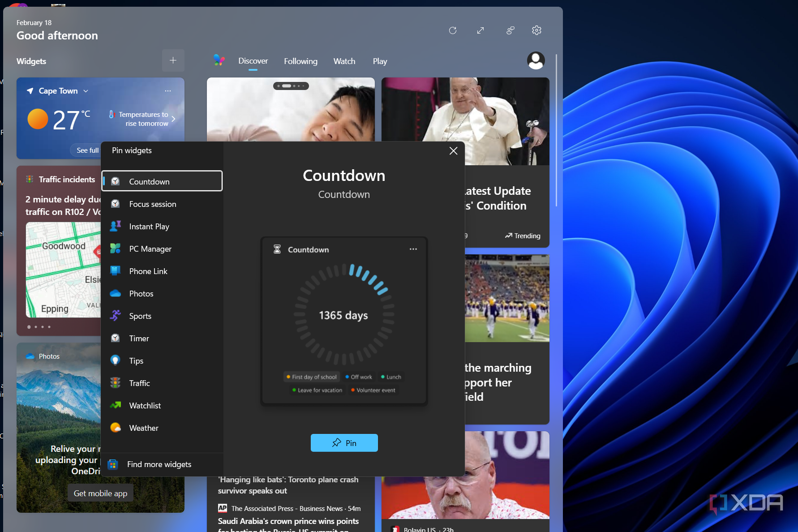Image resolution: width=798 pixels, height=532 pixels.
Task: Close the Pin widgets dialog
Action: 453,151
